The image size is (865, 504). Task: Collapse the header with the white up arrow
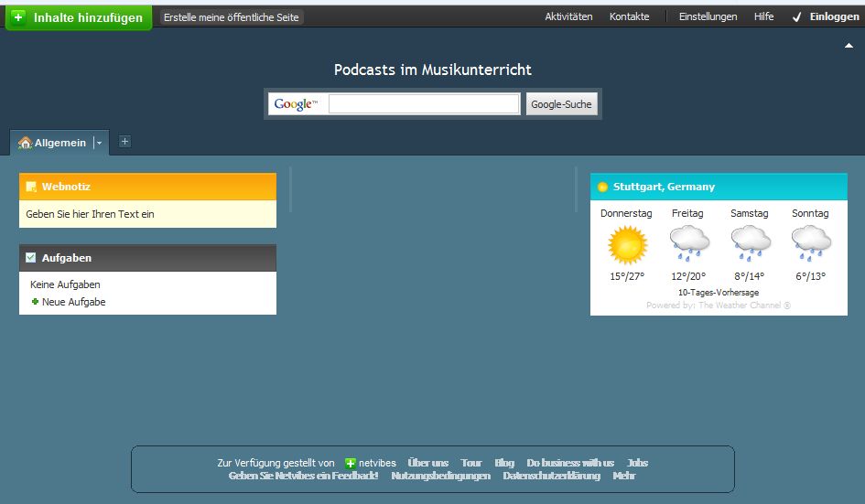849,45
